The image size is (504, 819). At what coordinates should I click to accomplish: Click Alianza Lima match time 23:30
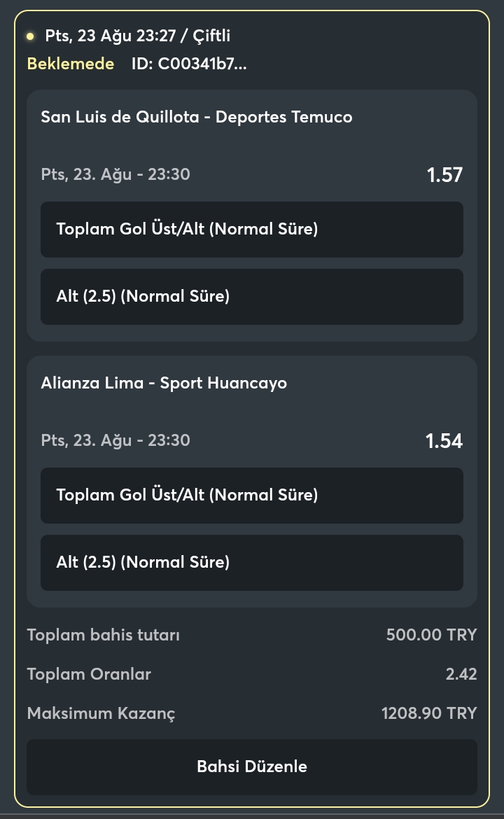[169, 440]
